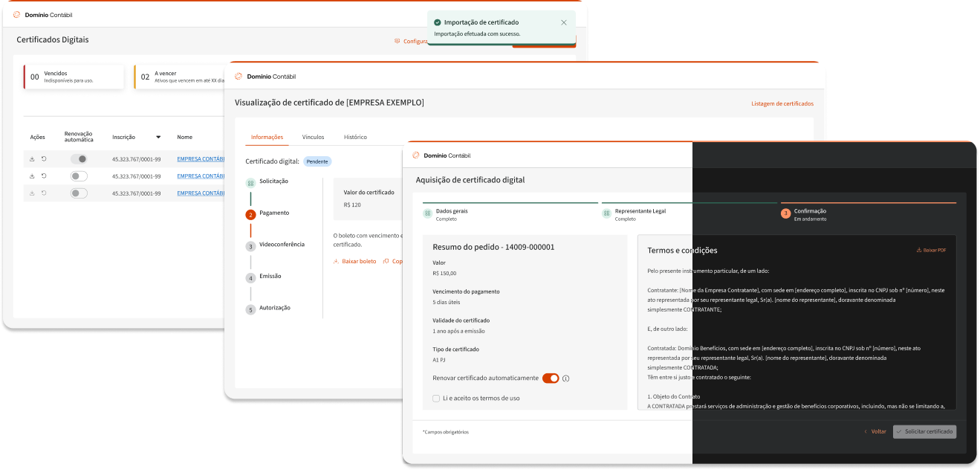Viewport: 980px width, 470px height.
Task: Click Domínio logo in Certificados Digitais window
Action: pyautogui.click(x=17, y=15)
